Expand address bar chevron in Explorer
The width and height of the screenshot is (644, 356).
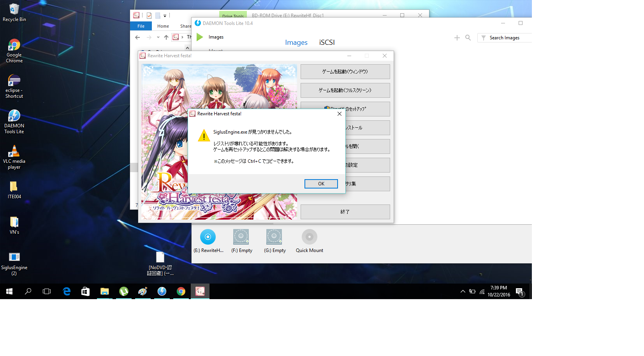tap(182, 37)
